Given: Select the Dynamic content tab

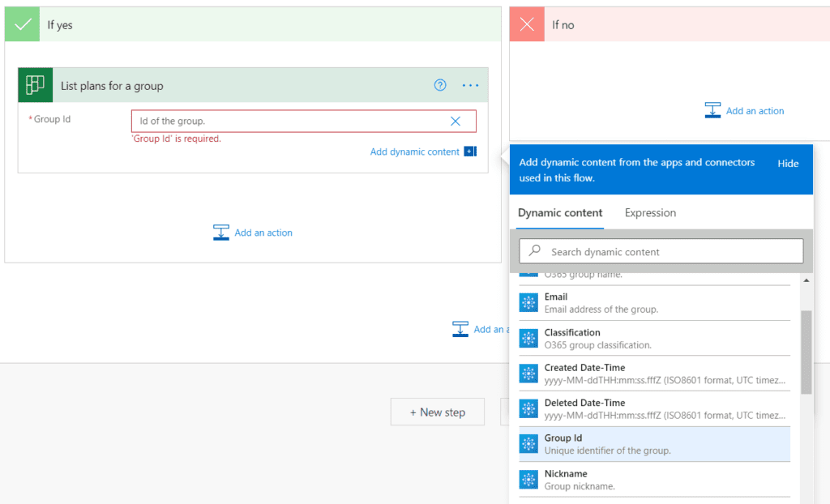Looking at the screenshot, I should pos(560,213).
